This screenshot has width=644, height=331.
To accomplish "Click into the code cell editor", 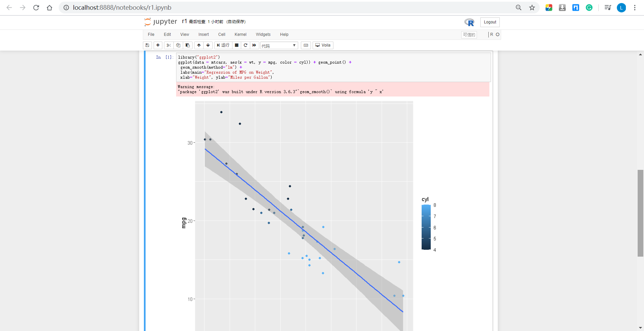I will click(x=333, y=67).
